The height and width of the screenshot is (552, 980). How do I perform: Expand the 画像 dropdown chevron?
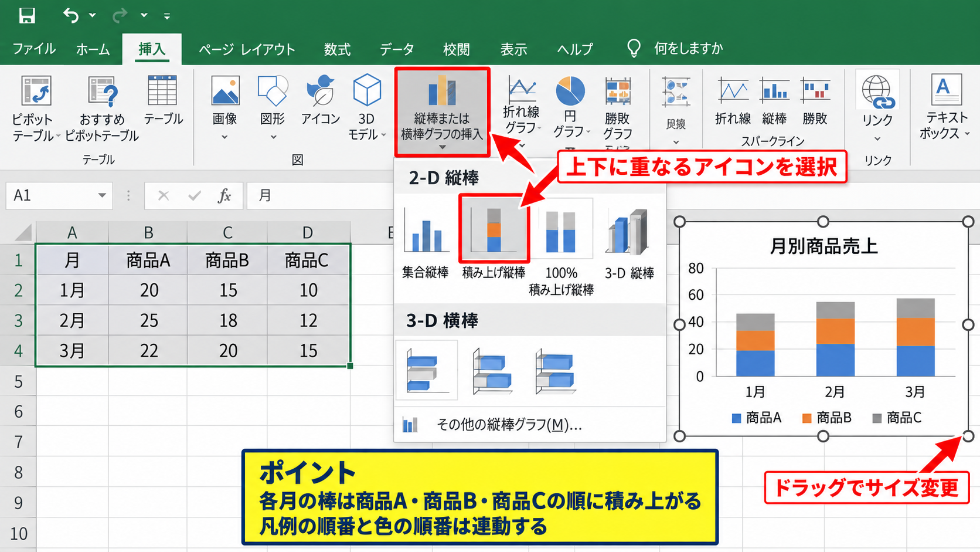pyautogui.click(x=224, y=137)
